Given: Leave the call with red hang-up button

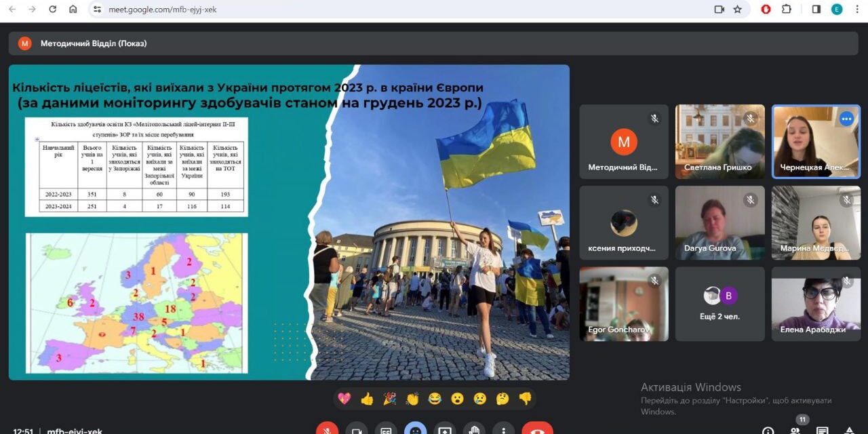Looking at the screenshot, I should coord(537,430).
